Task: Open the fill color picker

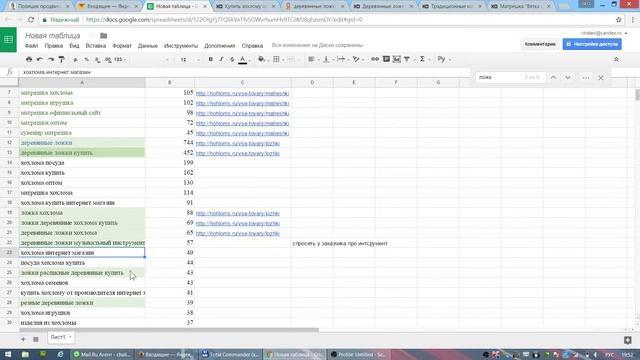Action: pyautogui.click(x=261, y=60)
